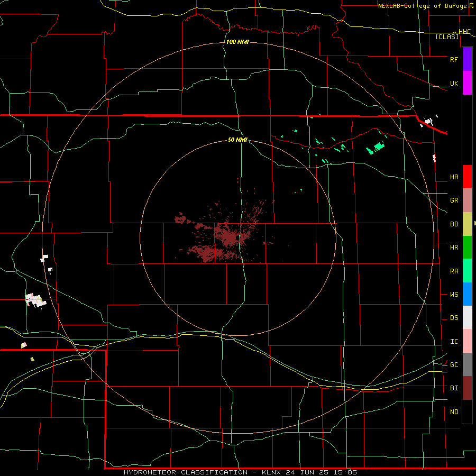
Task: Click the light green RA swatch
Action: pyautogui.click(x=467, y=271)
